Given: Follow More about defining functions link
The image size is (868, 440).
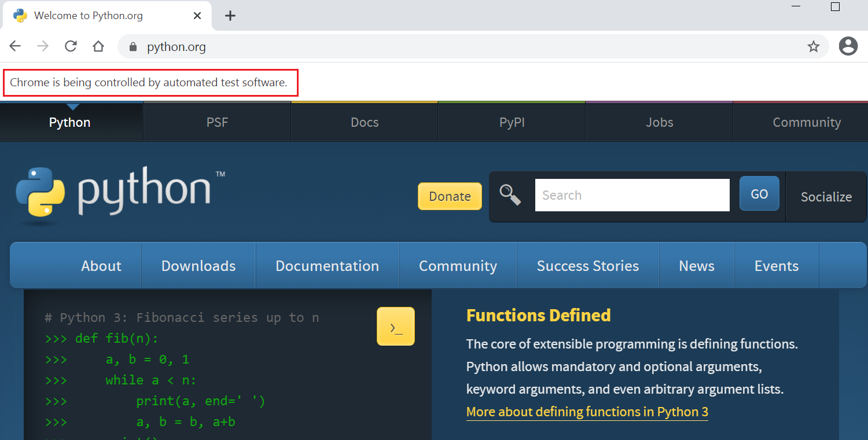Looking at the screenshot, I should pyautogui.click(x=587, y=412).
